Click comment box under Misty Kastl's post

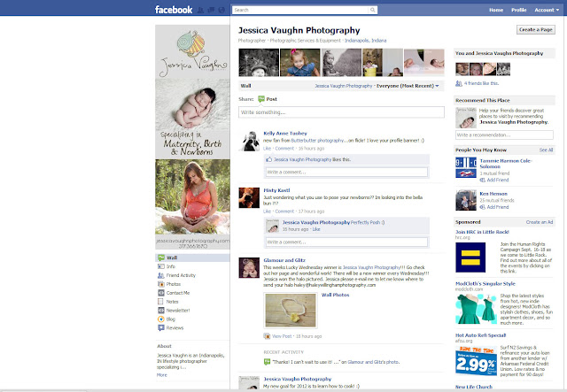click(346, 242)
